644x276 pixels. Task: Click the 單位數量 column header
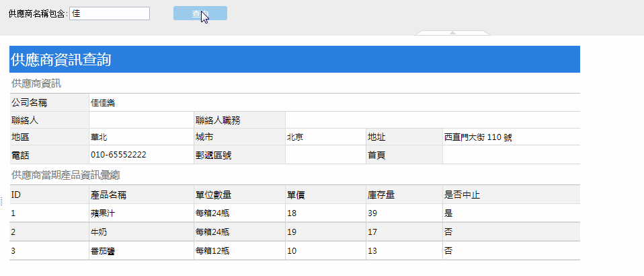(x=213, y=195)
